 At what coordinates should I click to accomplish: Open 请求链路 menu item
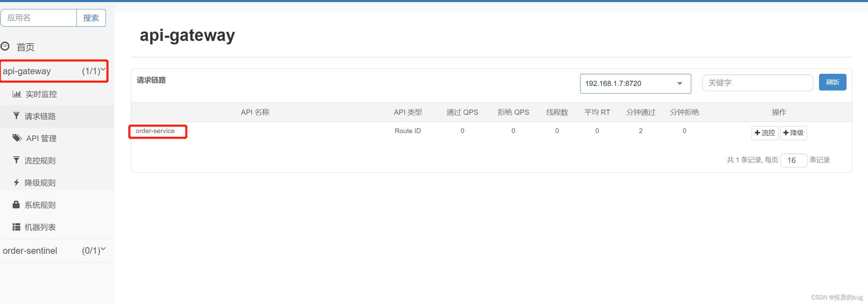click(57, 116)
